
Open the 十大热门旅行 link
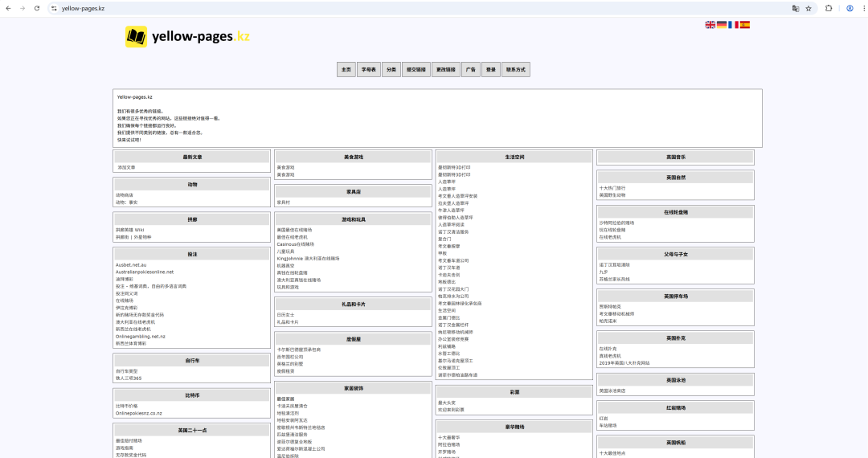[612, 188]
